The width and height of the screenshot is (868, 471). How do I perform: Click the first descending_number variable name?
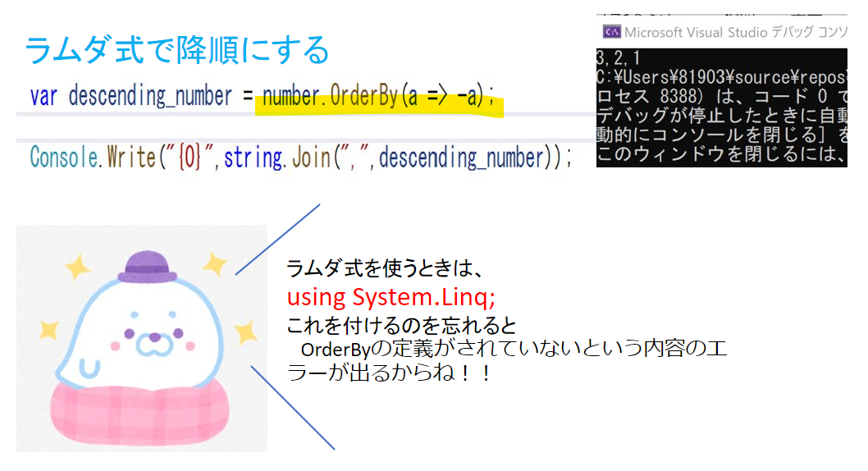[150, 96]
